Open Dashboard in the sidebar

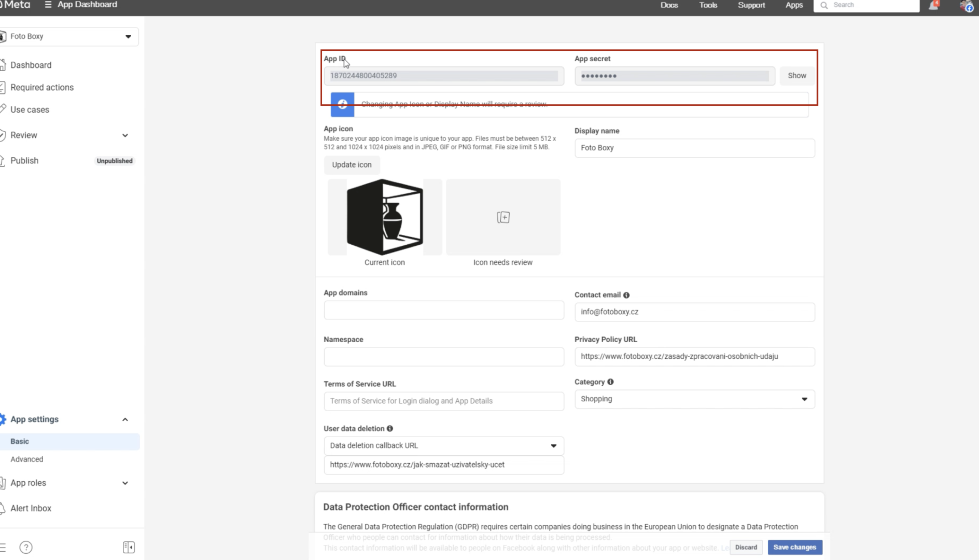pyautogui.click(x=31, y=65)
